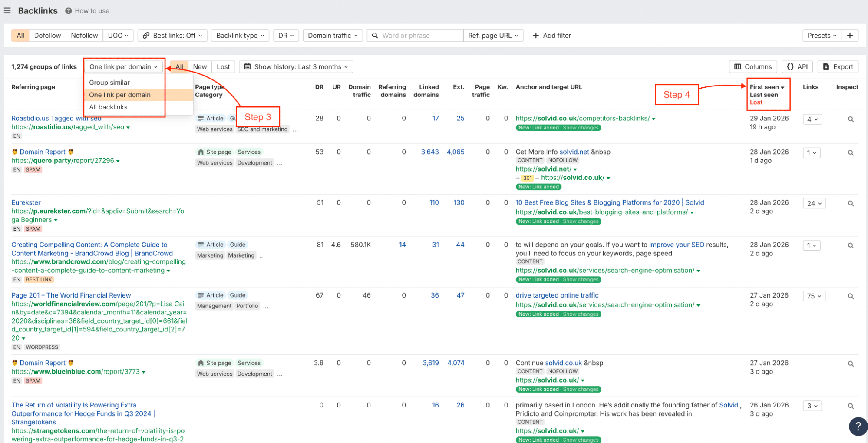Image resolution: width=868 pixels, height=443 pixels.
Task: Click the plus icon next to Presets
Action: pos(850,36)
